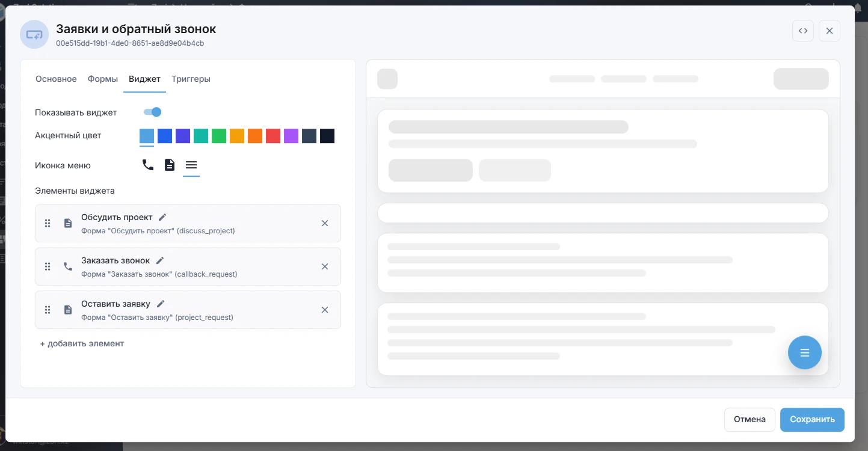The height and width of the screenshot is (451, 868).
Task: Click the floating widget button in preview
Action: point(804,352)
